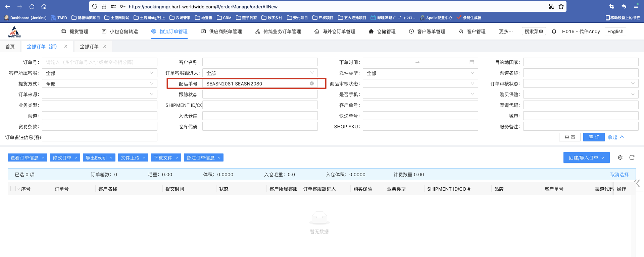The image size is (644, 257).
Task: Click into the 订单号 input field
Action: 99,62
